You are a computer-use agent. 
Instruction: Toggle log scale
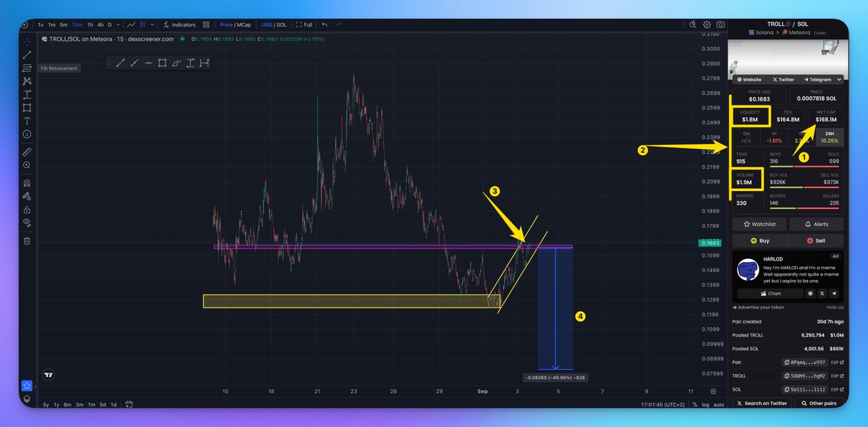[705, 405]
